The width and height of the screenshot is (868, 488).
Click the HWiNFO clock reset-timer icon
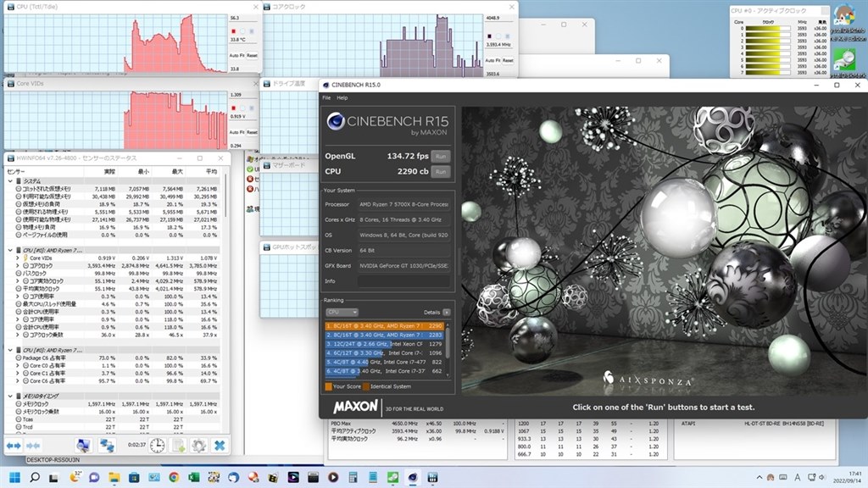coord(157,446)
